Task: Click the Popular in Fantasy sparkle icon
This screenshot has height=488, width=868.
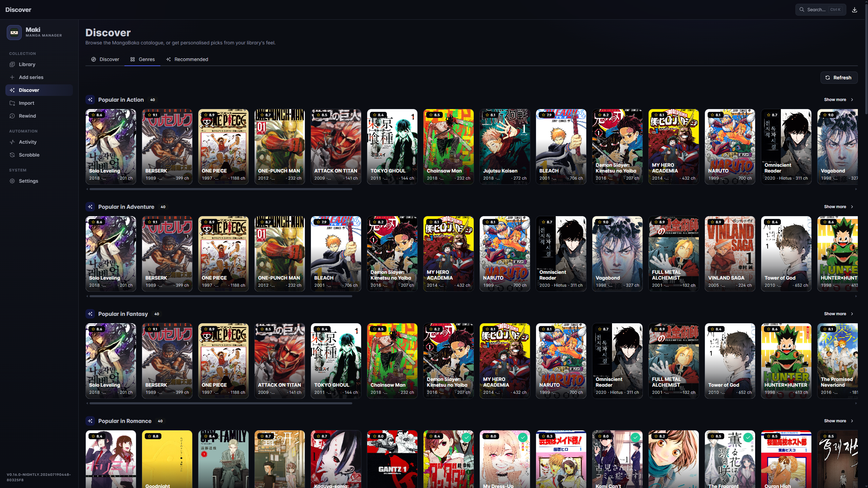Action: click(x=90, y=314)
